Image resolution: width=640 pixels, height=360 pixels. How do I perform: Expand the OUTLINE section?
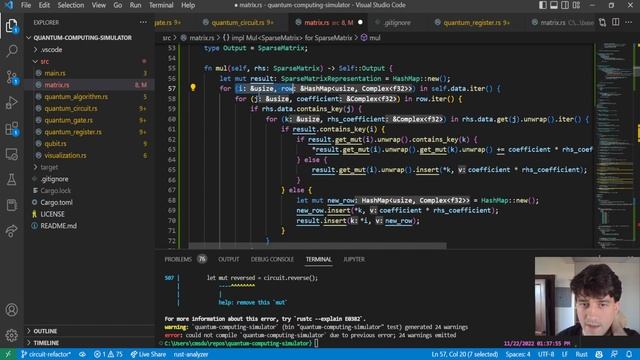(45, 331)
